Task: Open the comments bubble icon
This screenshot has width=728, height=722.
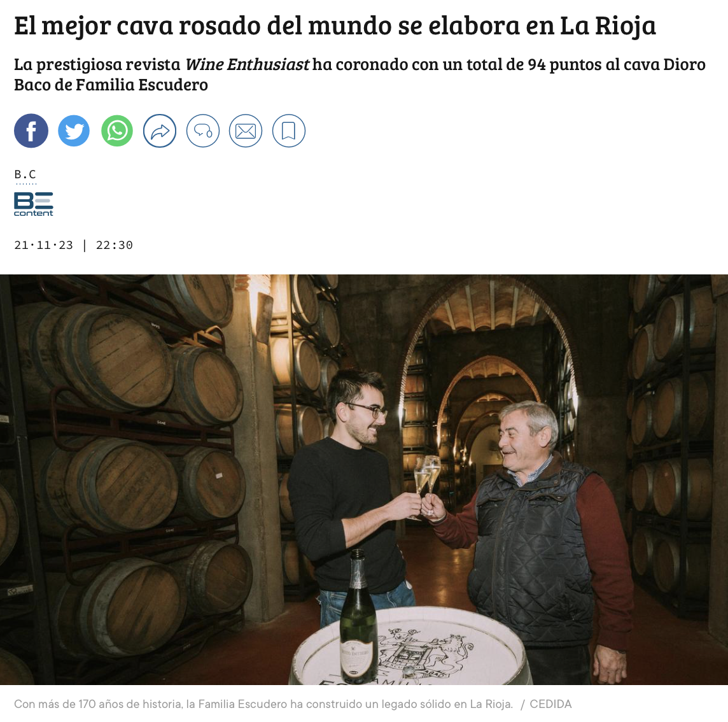Action: point(203,131)
